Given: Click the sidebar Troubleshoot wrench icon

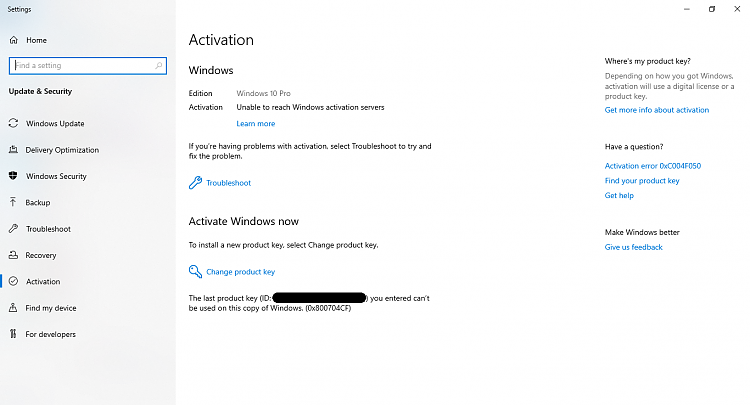Looking at the screenshot, I should [13, 229].
